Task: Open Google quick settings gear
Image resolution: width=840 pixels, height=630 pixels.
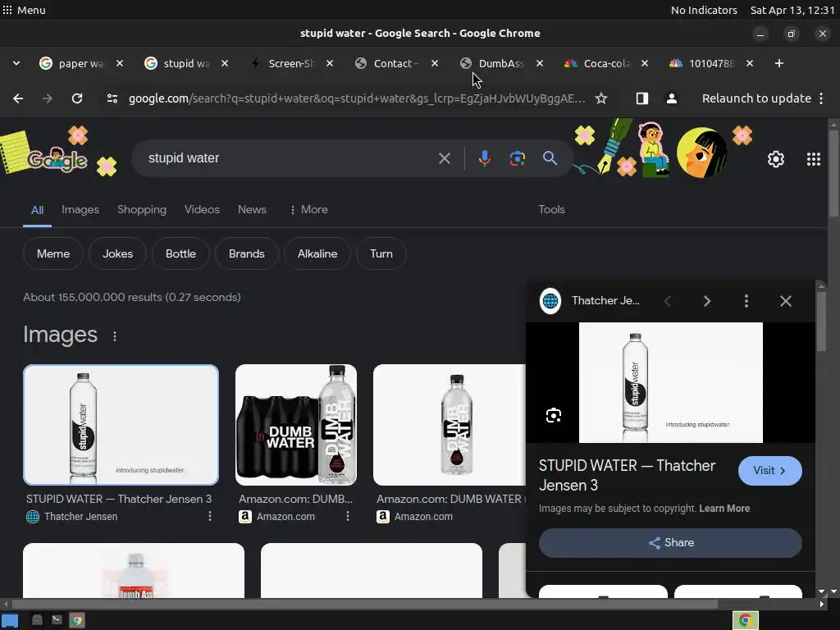Action: (776, 159)
